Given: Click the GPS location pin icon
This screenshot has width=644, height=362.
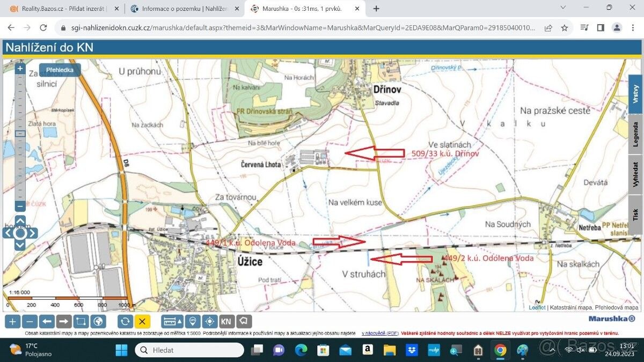Looking at the screenshot, I should pyautogui.click(x=193, y=321).
